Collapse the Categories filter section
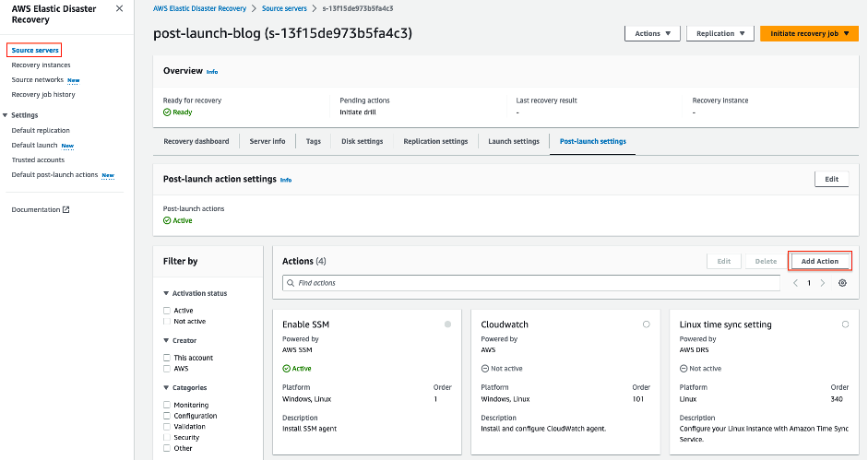This screenshot has width=868, height=460. pyautogui.click(x=166, y=388)
